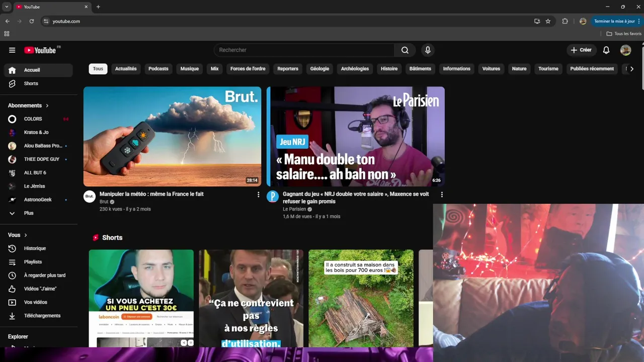Open a new browser tab
Viewport: 644px width, 362px height.
pos(98,7)
